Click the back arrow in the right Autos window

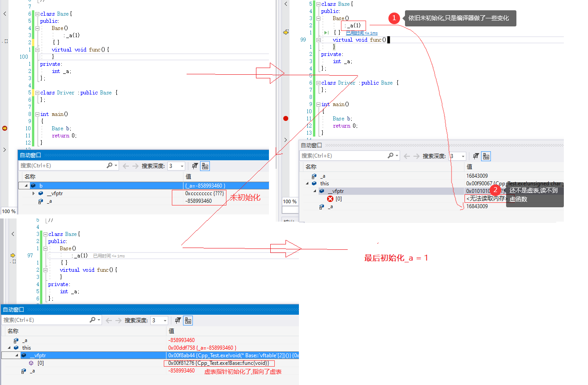point(407,156)
